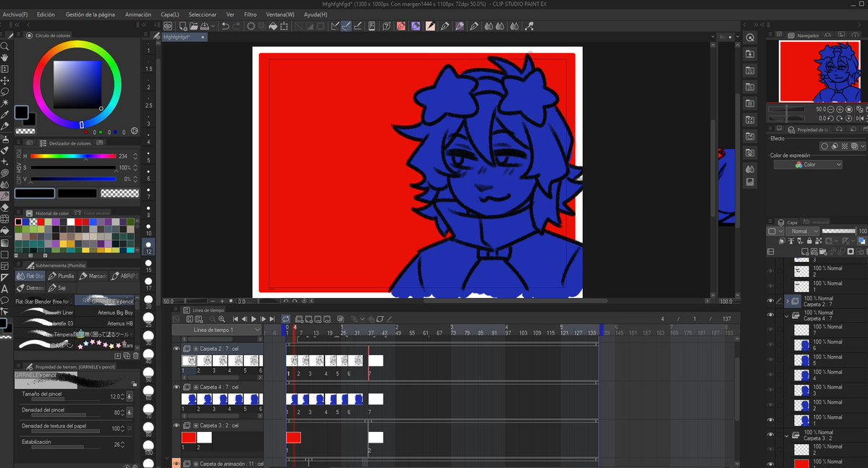The image size is (868, 468).
Task: Hide Carpeta 4 track in the timeline
Action: pyautogui.click(x=177, y=387)
